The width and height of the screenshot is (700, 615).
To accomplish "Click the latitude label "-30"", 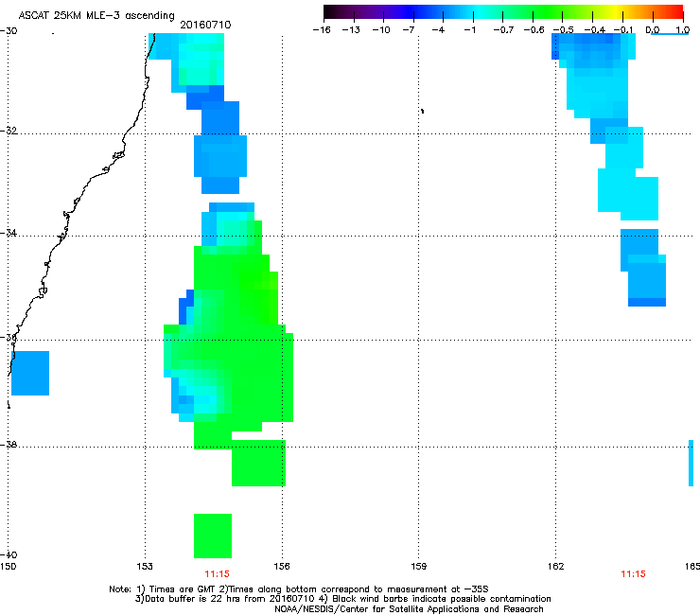I will coord(9,31).
